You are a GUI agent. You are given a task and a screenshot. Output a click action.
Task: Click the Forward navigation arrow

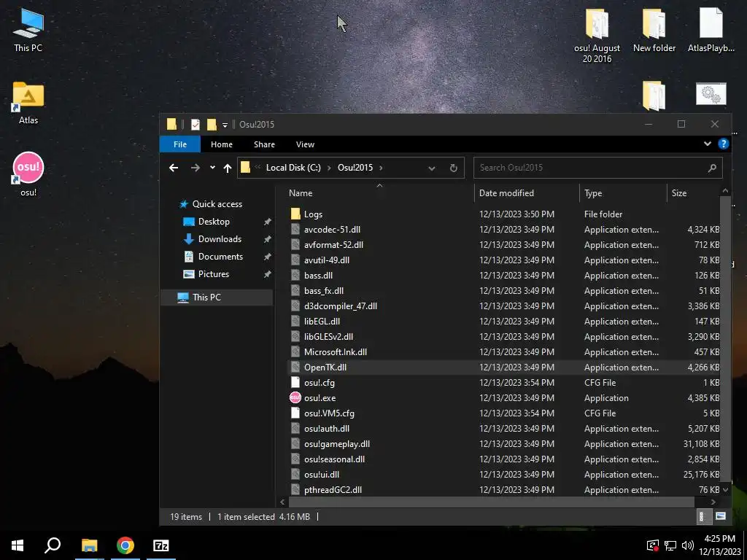coord(196,168)
